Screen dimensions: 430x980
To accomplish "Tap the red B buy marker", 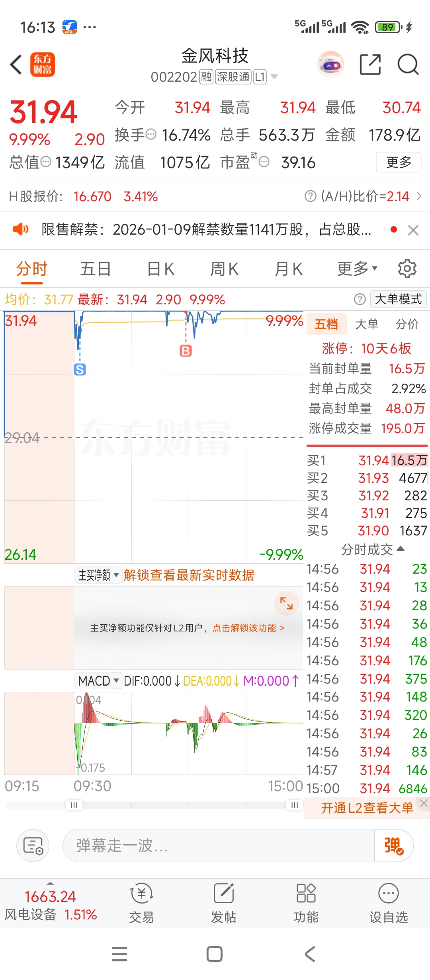I will point(186,351).
